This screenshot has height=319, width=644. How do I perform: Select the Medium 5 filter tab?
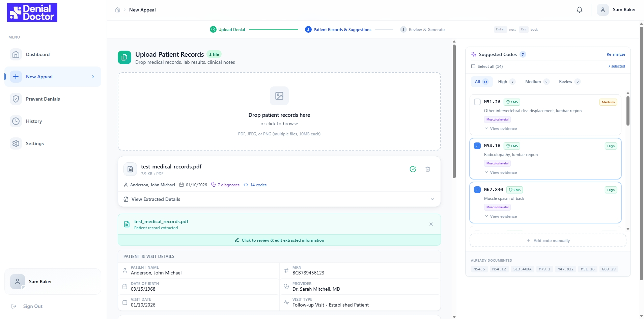537,82
